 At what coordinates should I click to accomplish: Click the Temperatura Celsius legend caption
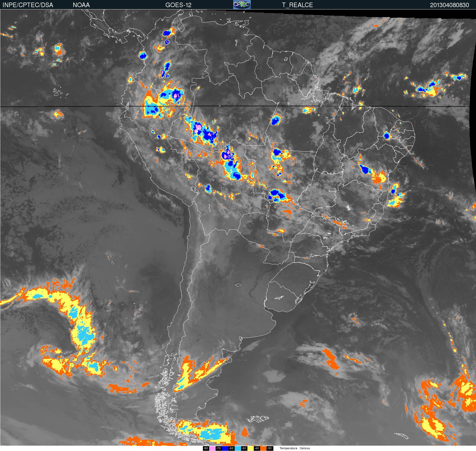(x=295, y=448)
